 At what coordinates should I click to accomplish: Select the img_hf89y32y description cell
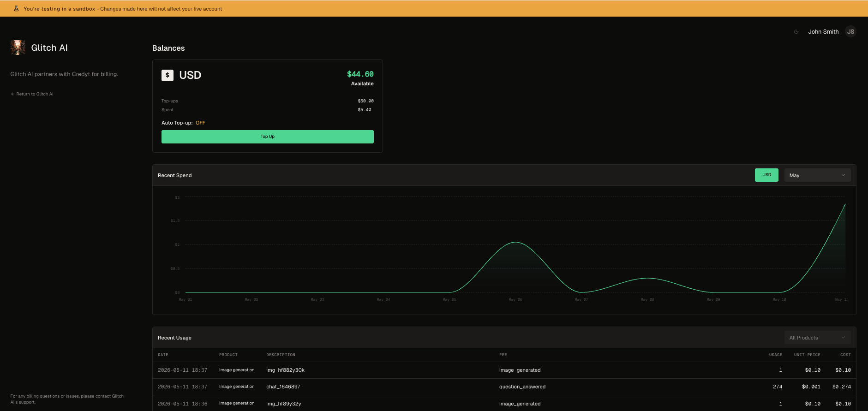tap(283, 404)
